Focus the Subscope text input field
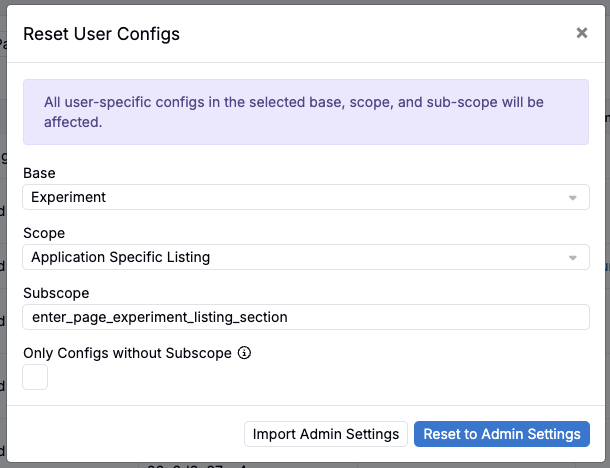610x468 pixels. pyautogui.click(x=306, y=317)
